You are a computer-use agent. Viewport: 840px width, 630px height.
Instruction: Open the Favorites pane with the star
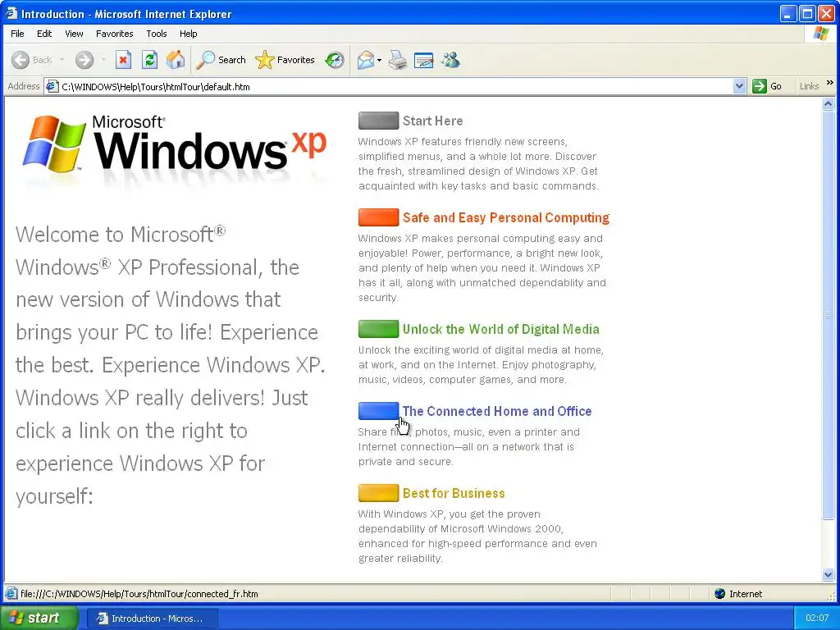(285, 60)
